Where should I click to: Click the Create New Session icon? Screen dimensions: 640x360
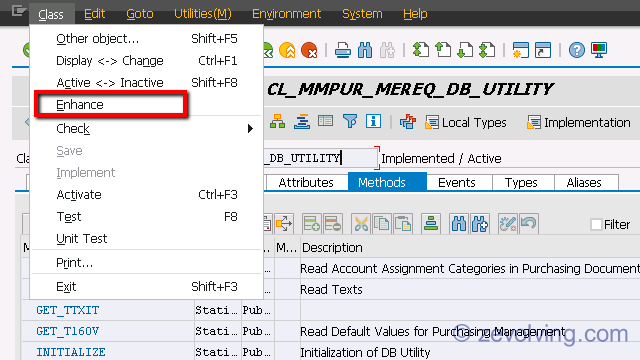[520, 50]
